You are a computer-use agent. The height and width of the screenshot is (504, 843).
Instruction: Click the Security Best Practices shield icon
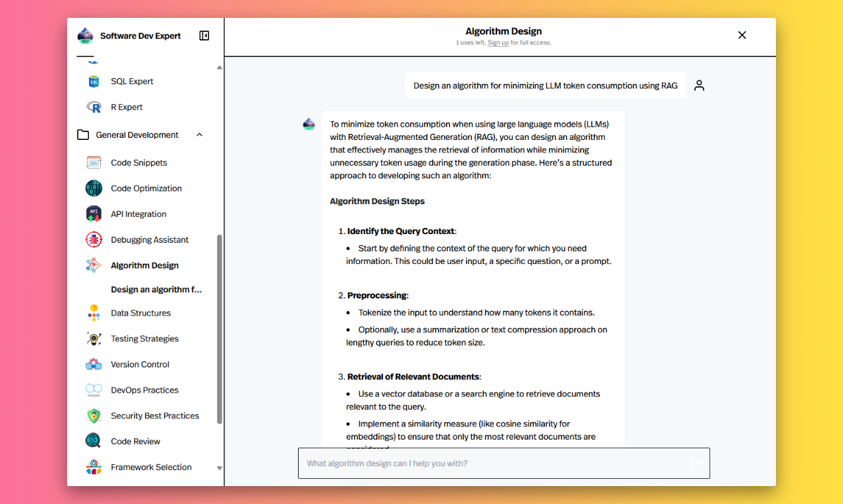pyautogui.click(x=94, y=416)
